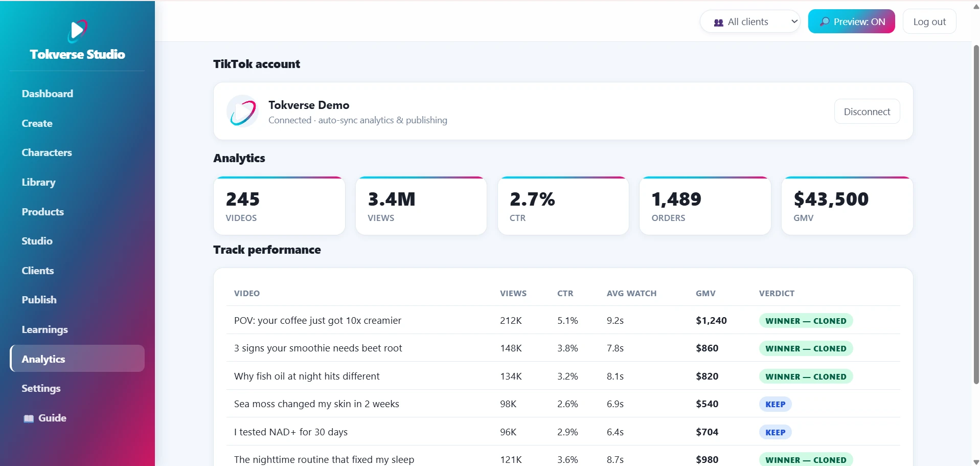Screen dimensions: 980x466
Task: Click the 212K views cell
Action: 511,321
